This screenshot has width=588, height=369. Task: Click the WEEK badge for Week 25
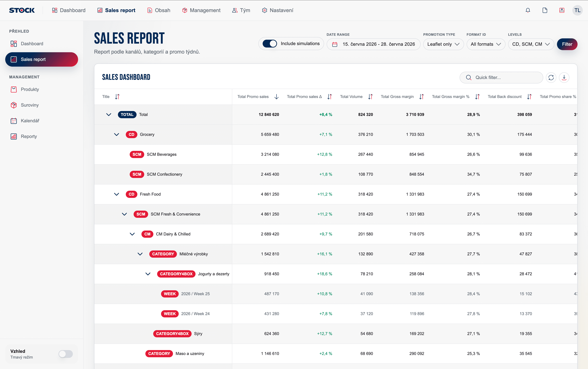pyautogui.click(x=170, y=294)
